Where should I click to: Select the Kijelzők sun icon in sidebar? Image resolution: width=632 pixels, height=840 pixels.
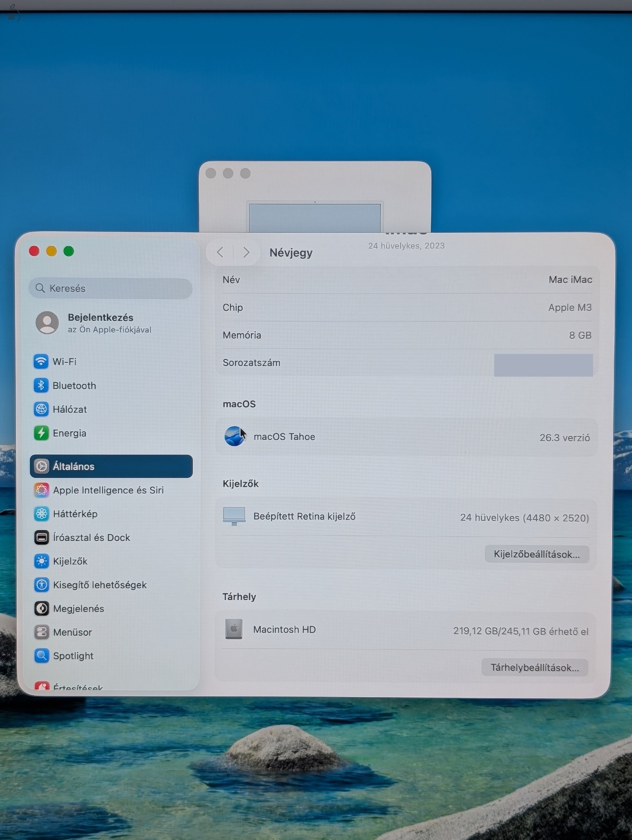pyautogui.click(x=41, y=561)
